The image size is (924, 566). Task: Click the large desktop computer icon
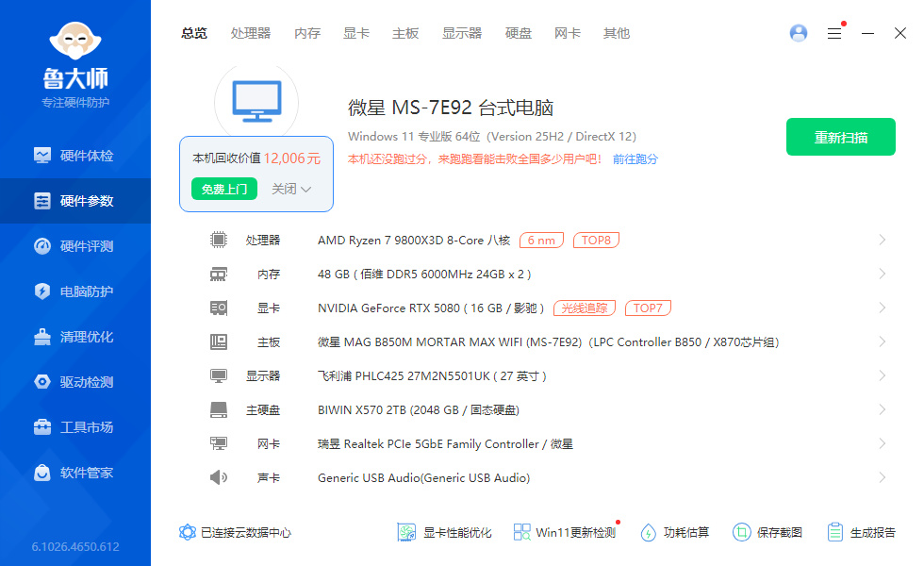click(256, 102)
